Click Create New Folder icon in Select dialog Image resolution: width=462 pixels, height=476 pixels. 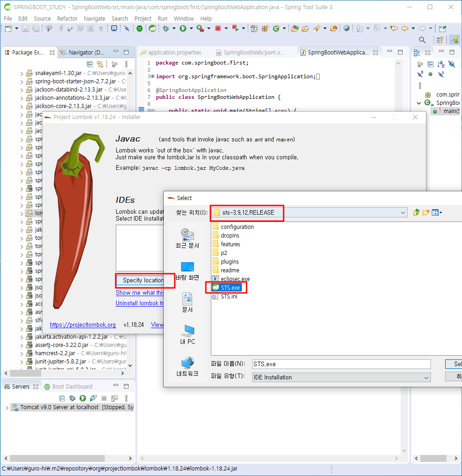click(426, 212)
